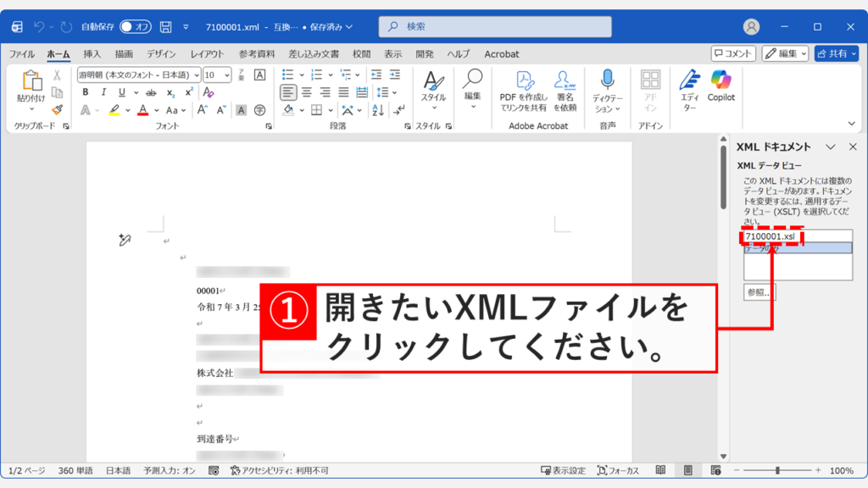Image resolution: width=868 pixels, height=488 pixels.
Task: Select the Format Painter icon
Action: 57,108
